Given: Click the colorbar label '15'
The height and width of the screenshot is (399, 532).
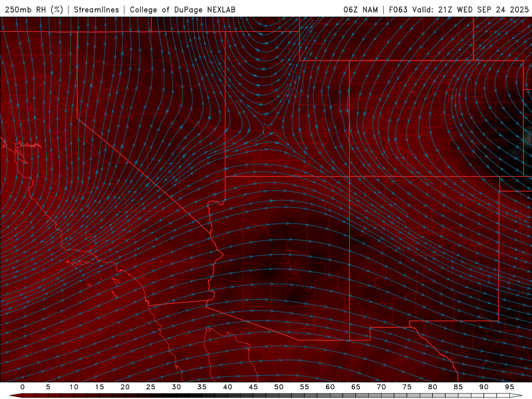Looking at the screenshot, I should pos(99,387).
